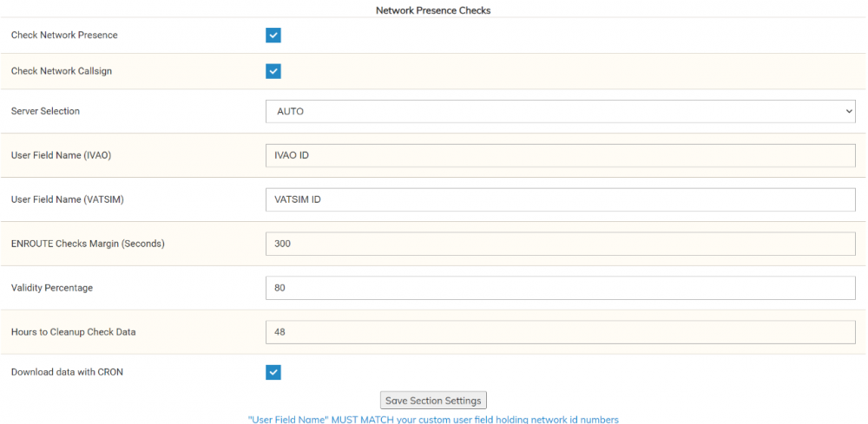The image size is (868, 424).
Task: Click the "Hours to Cleanup Check Data" label
Action: pos(73,332)
